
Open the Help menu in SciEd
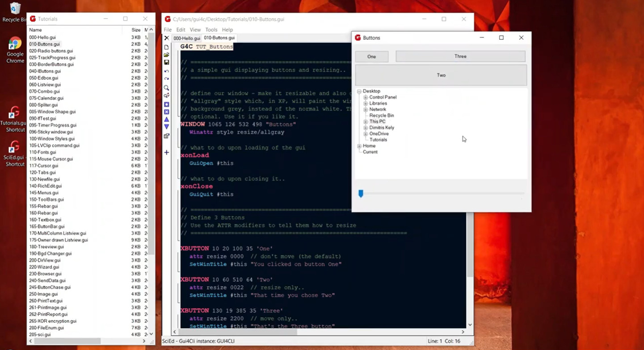[x=227, y=30]
